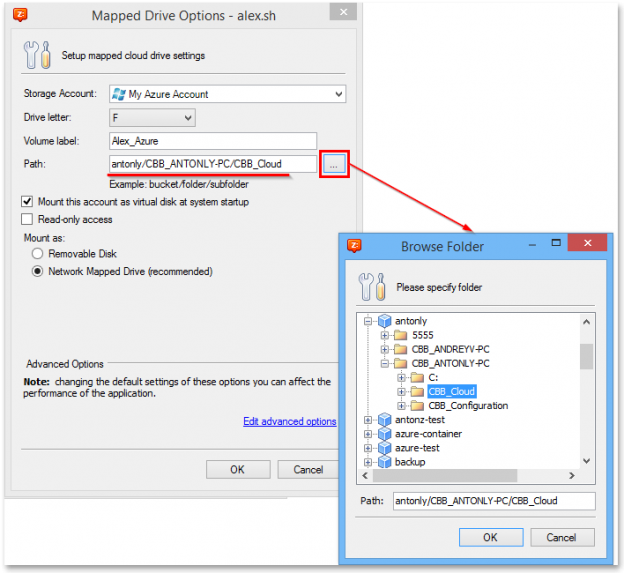Click the app logo icon in the Browse Folder title bar

click(354, 245)
